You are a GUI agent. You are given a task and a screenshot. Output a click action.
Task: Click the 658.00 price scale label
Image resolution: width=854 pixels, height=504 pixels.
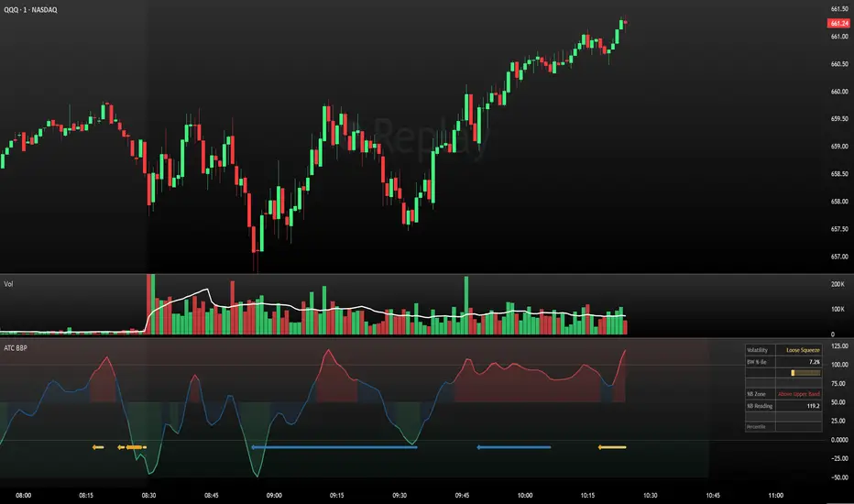[839, 202]
